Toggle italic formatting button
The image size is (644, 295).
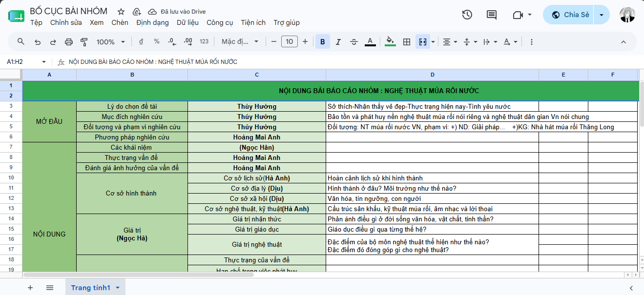tap(338, 42)
